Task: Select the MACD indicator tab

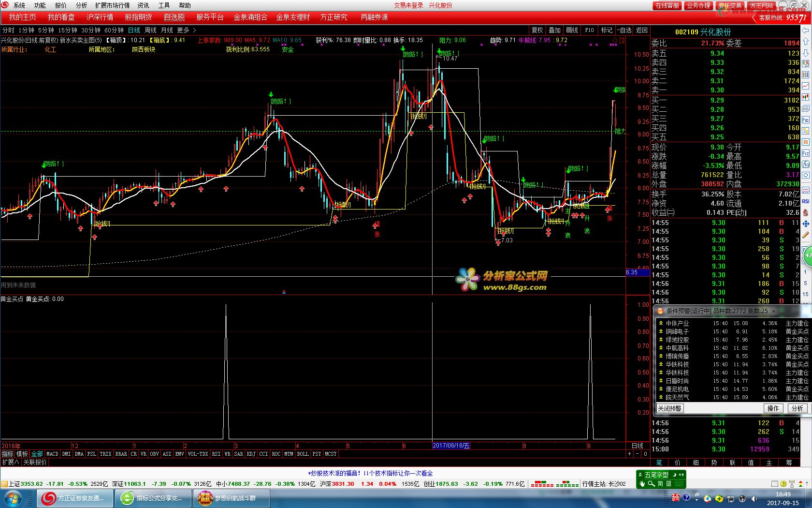Action: point(52,454)
